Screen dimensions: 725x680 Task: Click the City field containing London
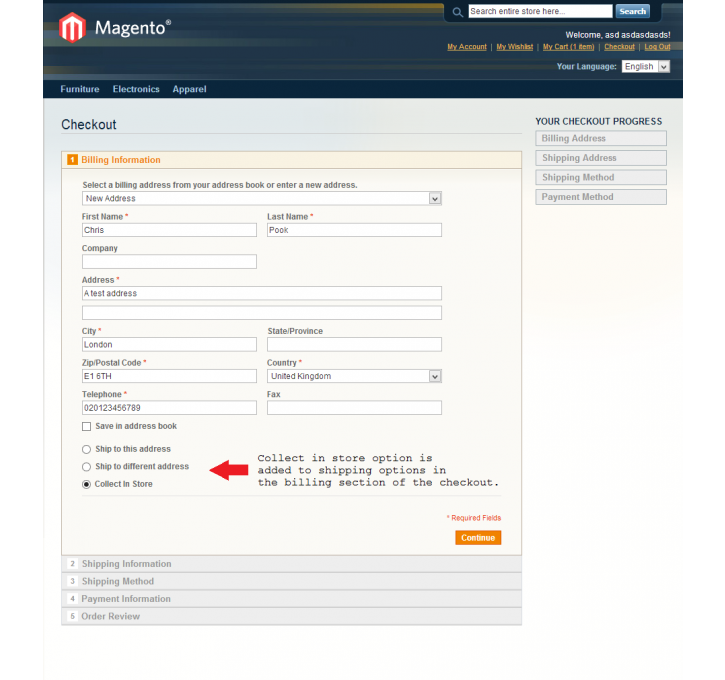[x=169, y=344]
